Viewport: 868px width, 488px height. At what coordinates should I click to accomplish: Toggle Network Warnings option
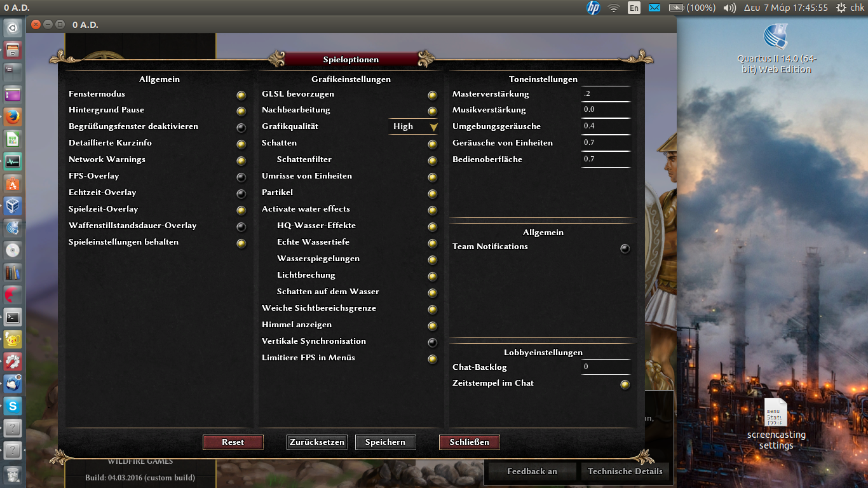(x=241, y=161)
